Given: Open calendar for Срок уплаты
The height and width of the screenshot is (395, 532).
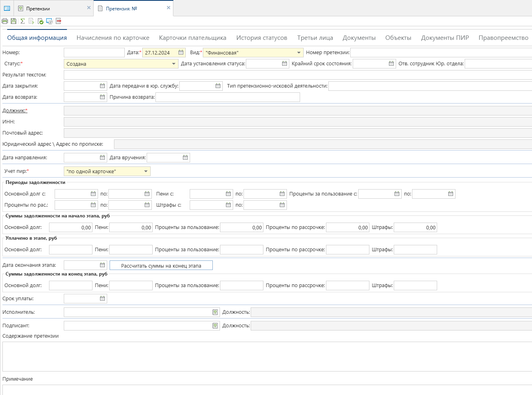Looking at the screenshot, I should click(102, 299).
